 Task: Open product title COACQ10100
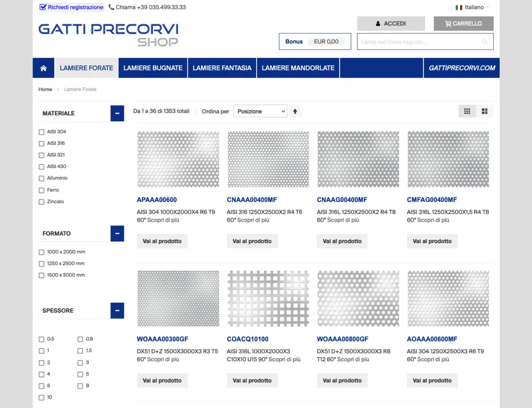click(248, 339)
